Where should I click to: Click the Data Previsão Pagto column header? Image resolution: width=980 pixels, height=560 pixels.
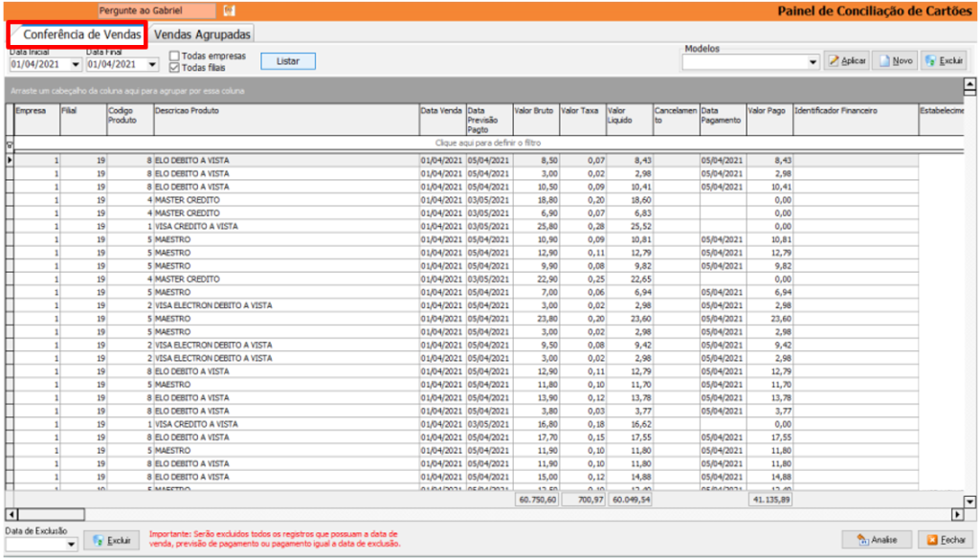[x=489, y=120]
